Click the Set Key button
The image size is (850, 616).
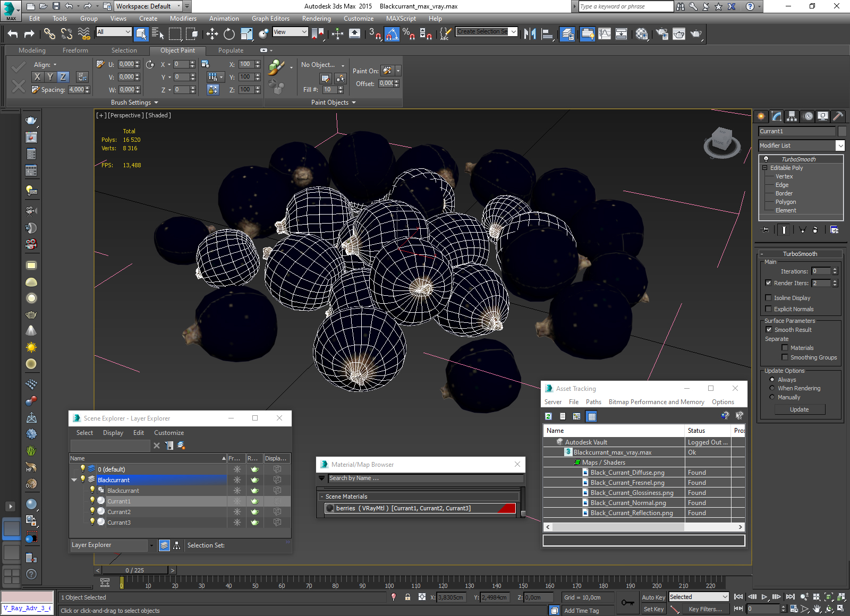[653, 609]
